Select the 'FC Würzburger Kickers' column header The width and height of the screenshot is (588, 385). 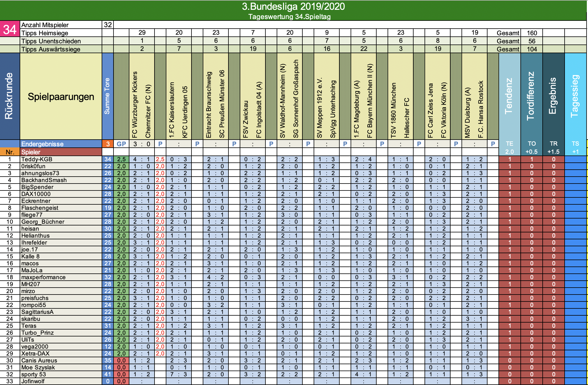coord(135,104)
